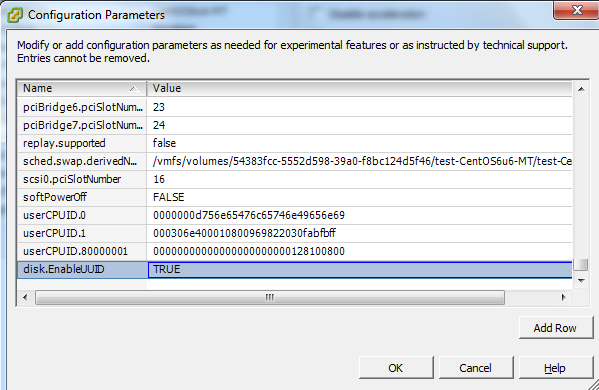Click the false value of replay.supported
This screenshot has height=390, width=599.
[359, 143]
